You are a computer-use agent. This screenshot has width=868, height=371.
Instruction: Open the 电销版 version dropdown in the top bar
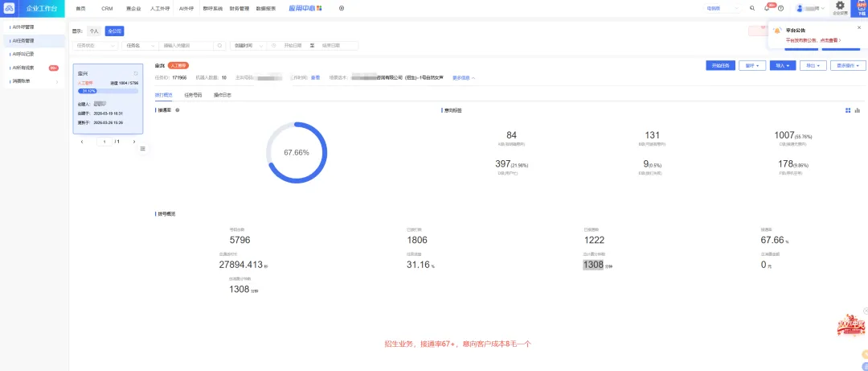point(723,8)
